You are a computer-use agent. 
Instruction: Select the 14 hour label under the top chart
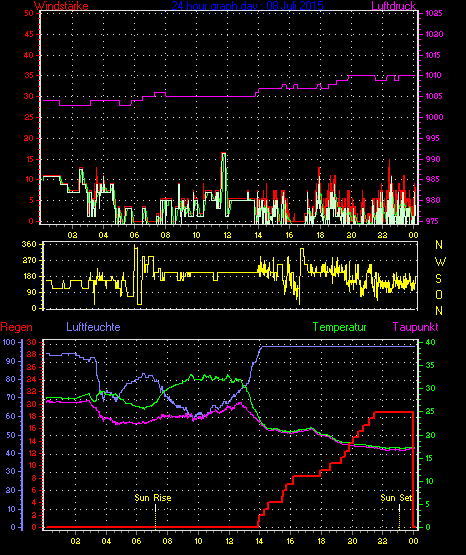[x=258, y=235]
